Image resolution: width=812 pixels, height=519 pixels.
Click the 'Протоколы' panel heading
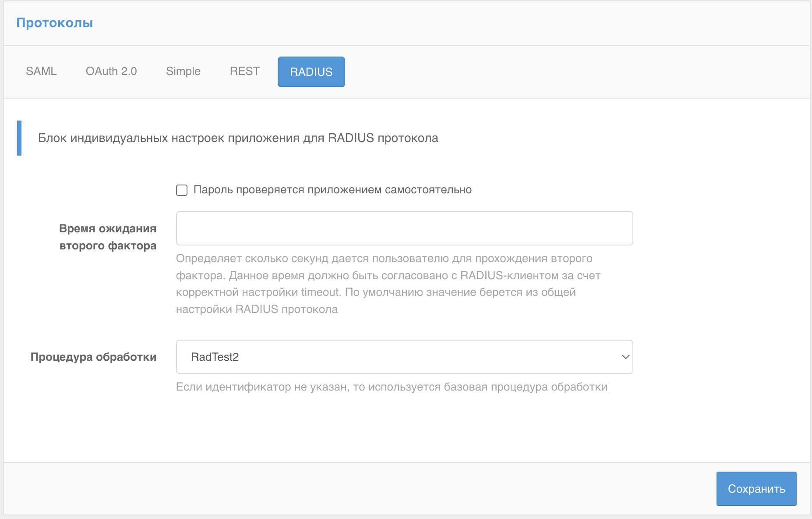[x=55, y=23]
